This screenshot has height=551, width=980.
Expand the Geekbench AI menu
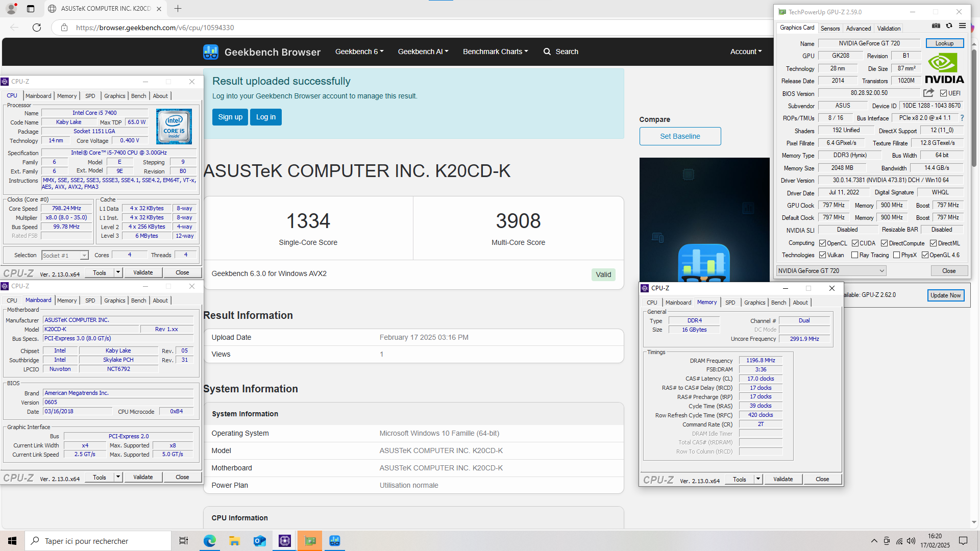pos(423,52)
